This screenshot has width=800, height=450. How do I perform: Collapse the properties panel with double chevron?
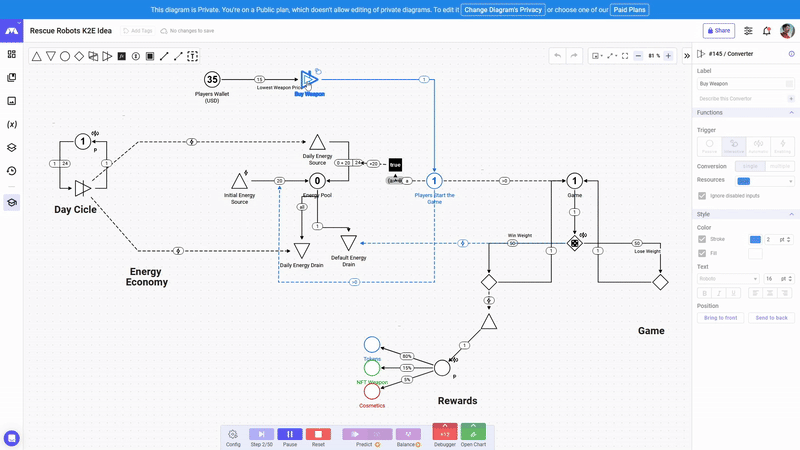(x=687, y=56)
